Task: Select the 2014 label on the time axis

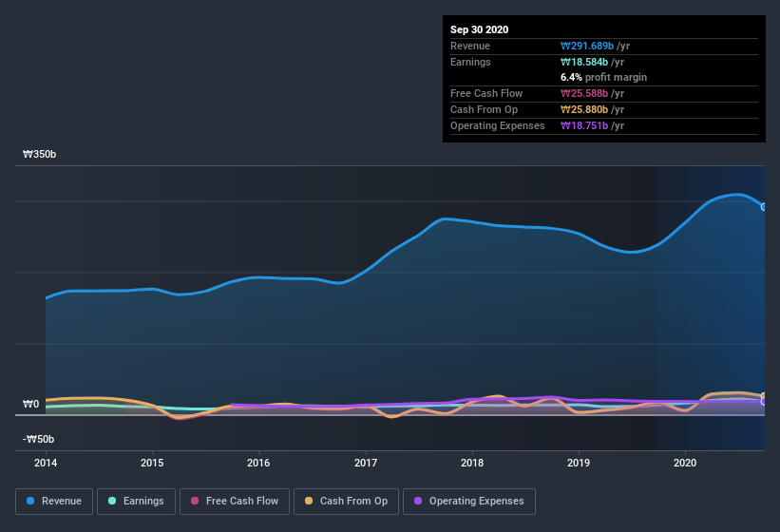Action: pyautogui.click(x=46, y=463)
